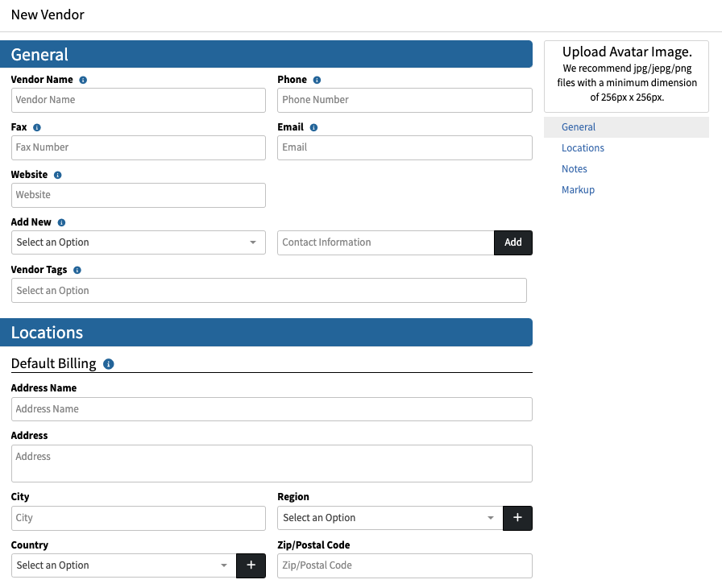Select the Website input box
Image resolution: width=722 pixels, height=588 pixels.
[138, 195]
